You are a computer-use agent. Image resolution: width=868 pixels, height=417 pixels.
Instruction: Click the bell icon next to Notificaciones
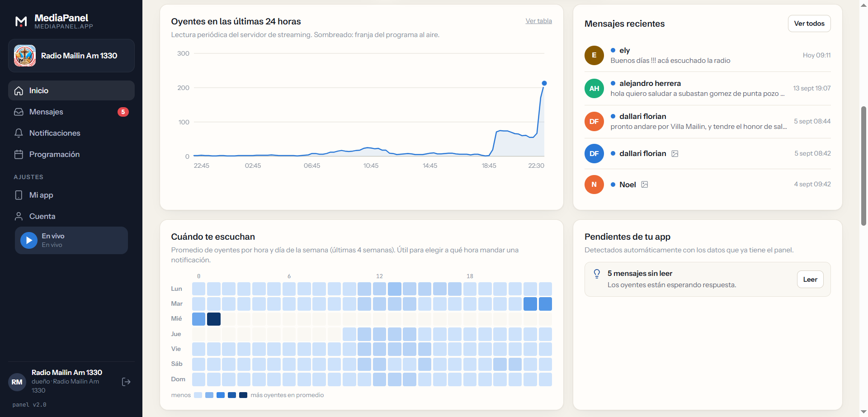coord(19,133)
